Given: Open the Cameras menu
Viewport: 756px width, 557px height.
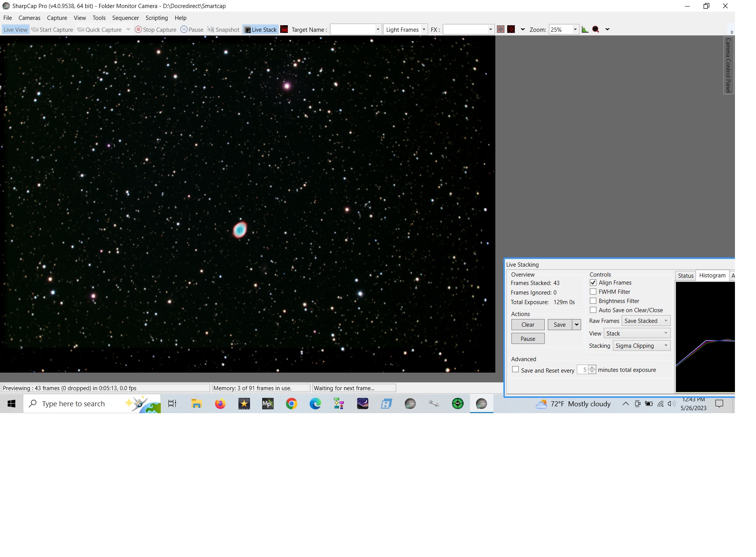Looking at the screenshot, I should pyautogui.click(x=29, y=18).
